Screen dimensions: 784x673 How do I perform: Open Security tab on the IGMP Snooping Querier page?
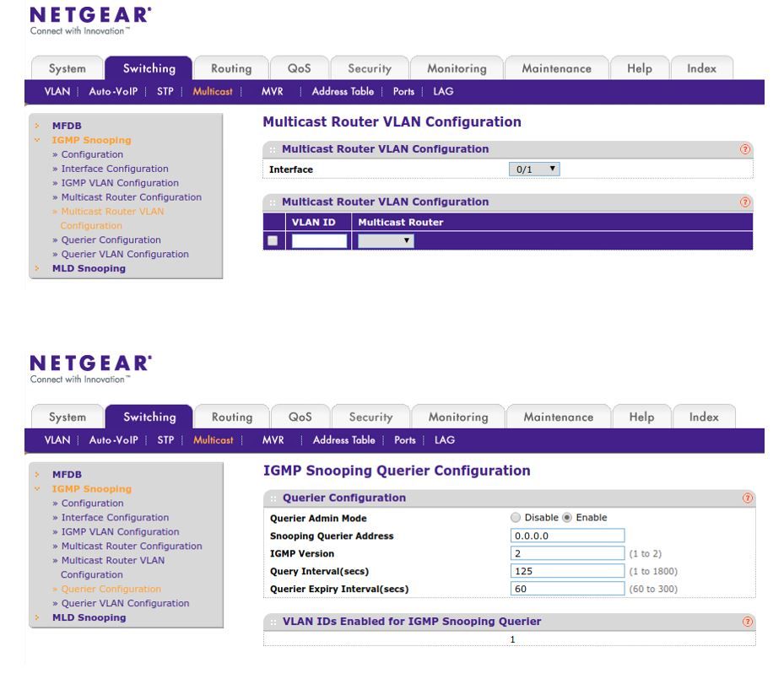point(370,417)
